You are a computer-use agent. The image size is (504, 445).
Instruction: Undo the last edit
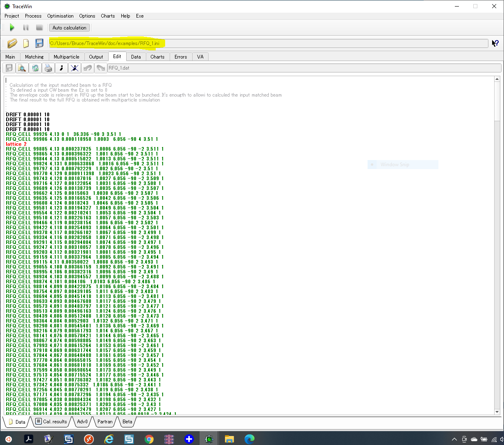click(87, 68)
